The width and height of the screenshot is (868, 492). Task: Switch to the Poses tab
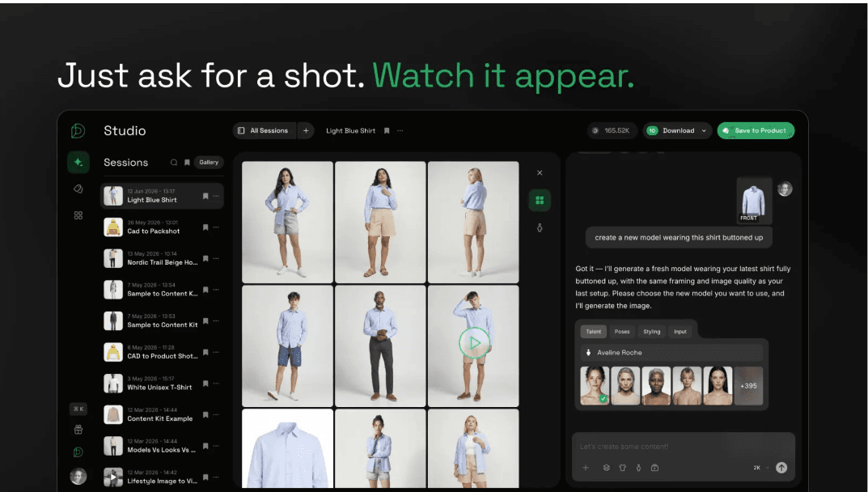pos(621,331)
